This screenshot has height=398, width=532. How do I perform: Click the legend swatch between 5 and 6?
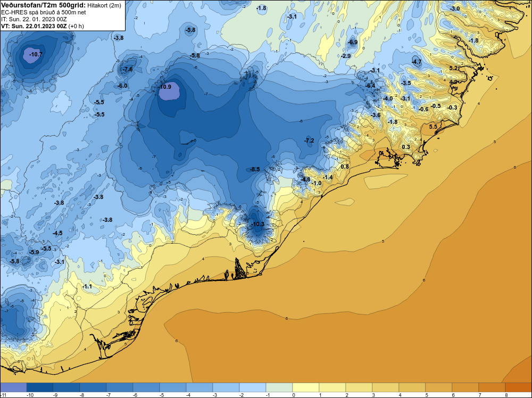coord(439,387)
